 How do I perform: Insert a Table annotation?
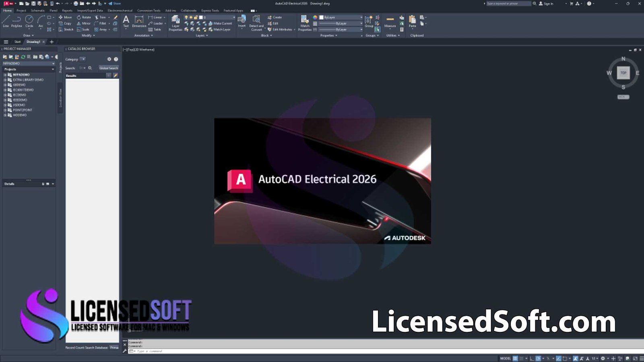click(x=155, y=29)
